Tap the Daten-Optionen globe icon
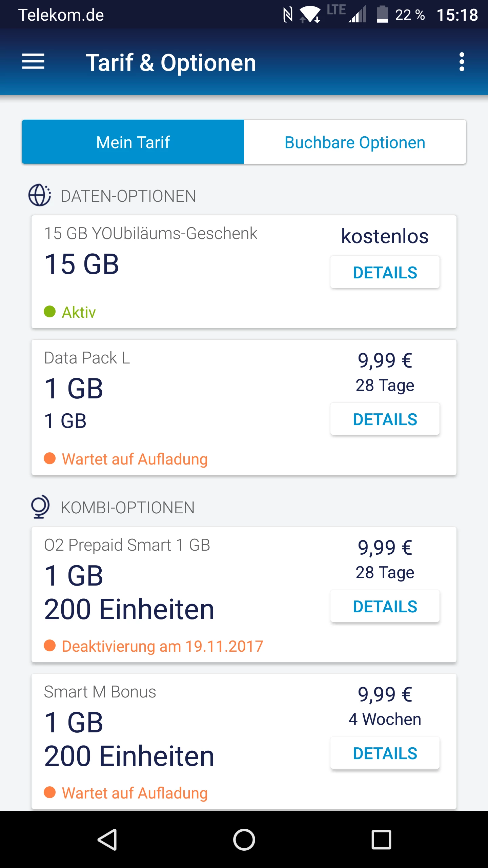 tap(40, 195)
